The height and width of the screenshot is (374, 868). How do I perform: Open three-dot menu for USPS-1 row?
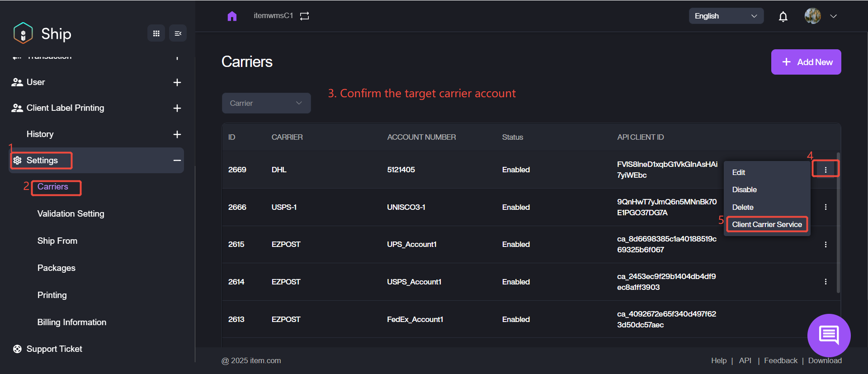click(x=826, y=207)
